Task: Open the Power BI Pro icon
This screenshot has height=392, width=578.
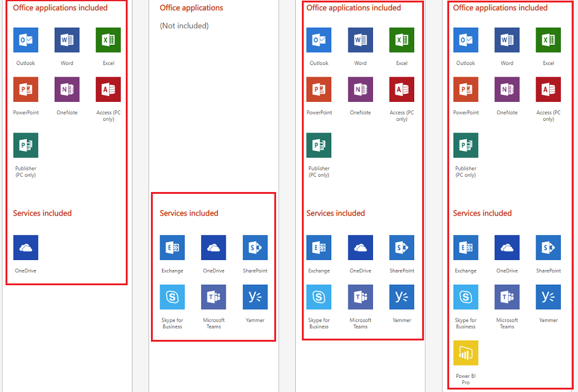Action: [x=466, y=353]
